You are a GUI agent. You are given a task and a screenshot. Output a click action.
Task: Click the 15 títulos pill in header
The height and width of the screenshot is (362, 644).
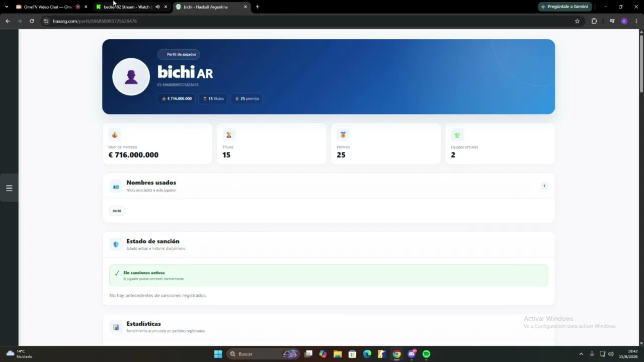tap(213, 99)
